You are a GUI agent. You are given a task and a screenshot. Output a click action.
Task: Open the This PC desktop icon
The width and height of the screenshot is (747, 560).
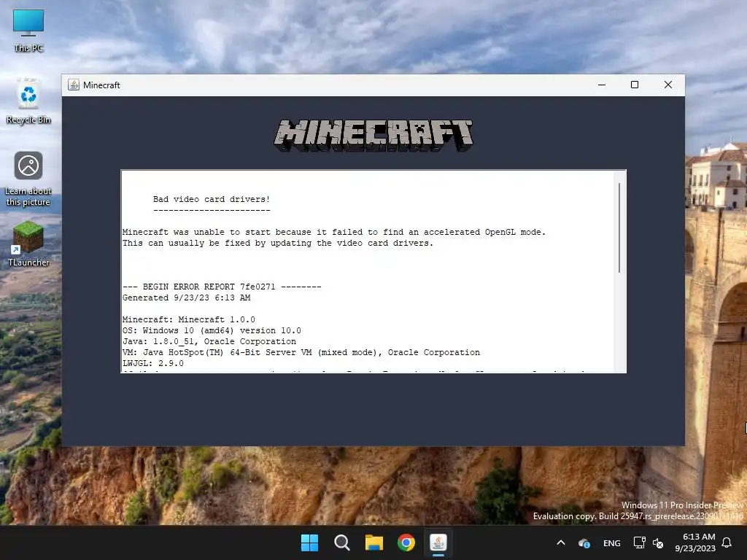click(28, 31)
